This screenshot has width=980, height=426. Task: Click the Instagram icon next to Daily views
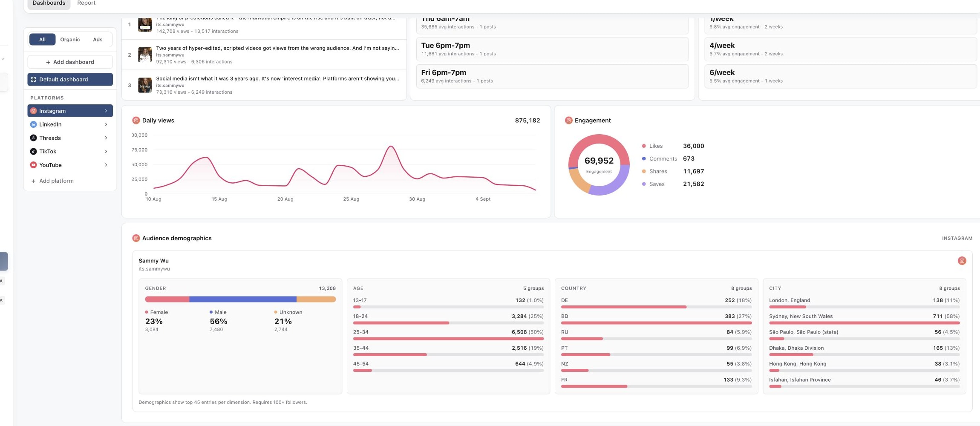136,121
